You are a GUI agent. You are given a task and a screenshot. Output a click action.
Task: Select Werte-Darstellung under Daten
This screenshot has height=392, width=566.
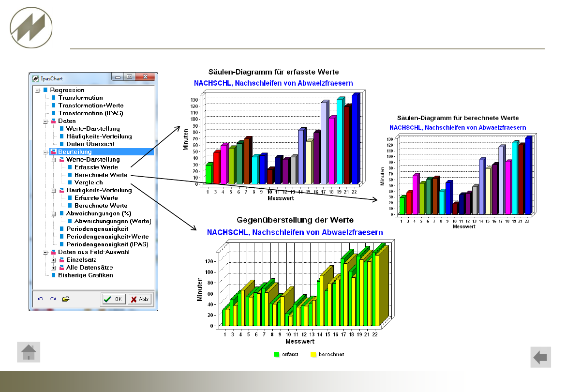[93, 129]
